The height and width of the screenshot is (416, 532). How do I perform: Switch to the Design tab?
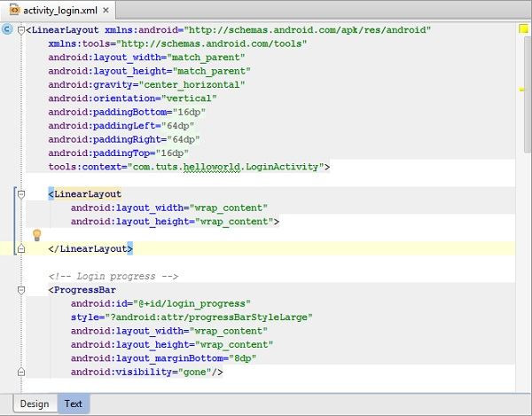coord(35,404)
